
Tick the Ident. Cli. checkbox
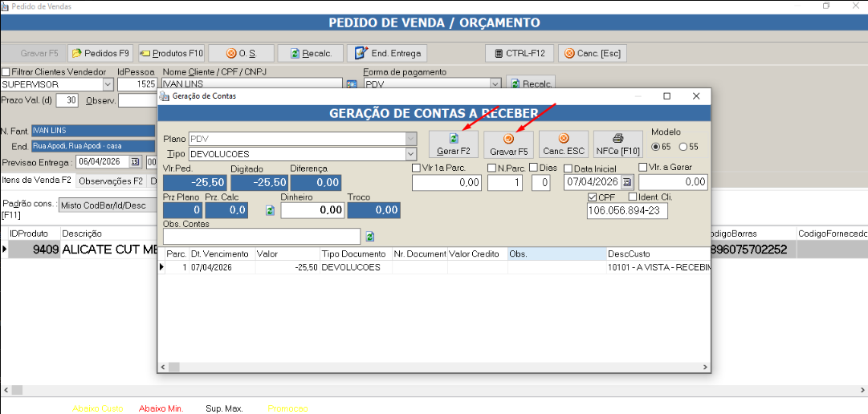[x=632, y=197]
